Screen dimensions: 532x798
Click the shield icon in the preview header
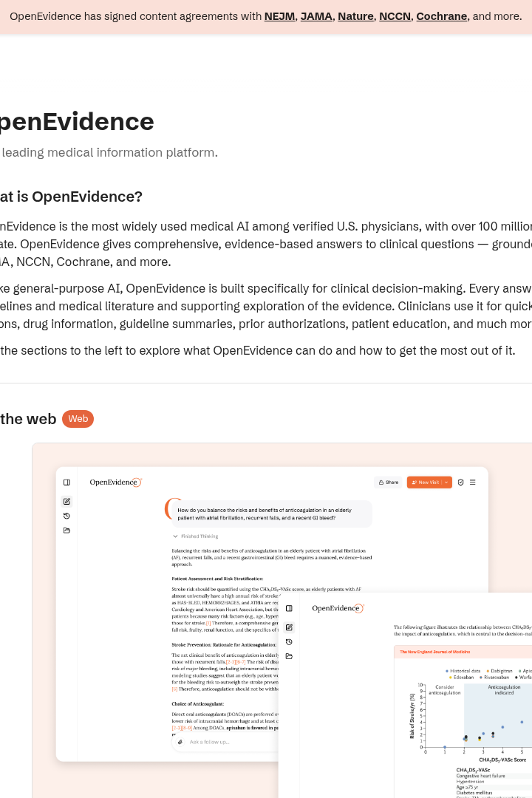(461, 482)
